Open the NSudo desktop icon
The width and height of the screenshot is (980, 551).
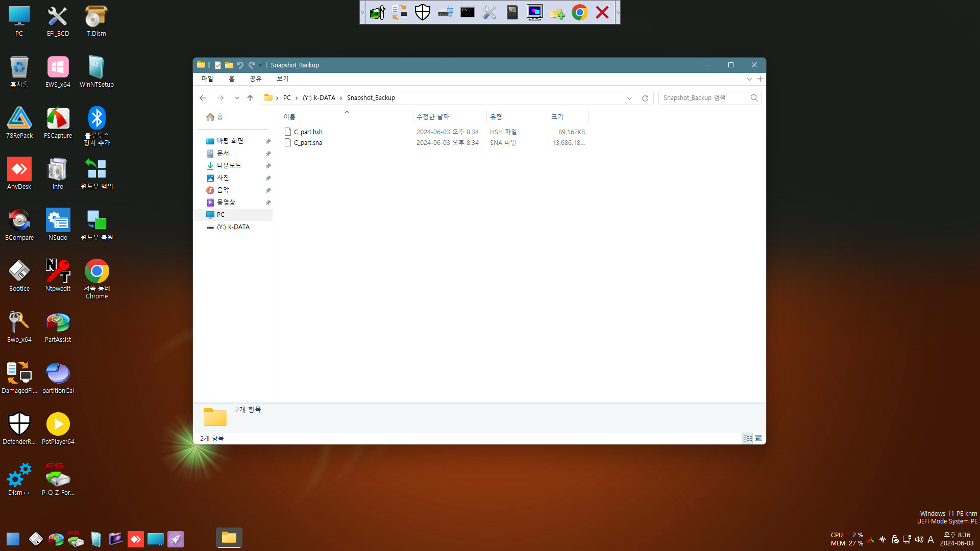(58, 225)
